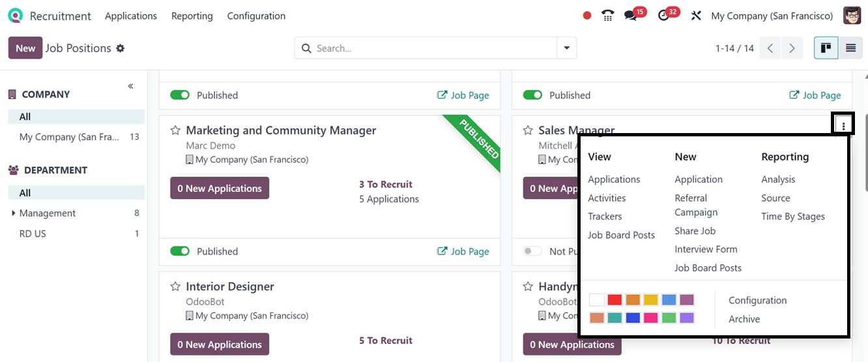This screenshot has width=868, height=362.
Task: Go to the previous records page
Action: [x=770, y=48]
